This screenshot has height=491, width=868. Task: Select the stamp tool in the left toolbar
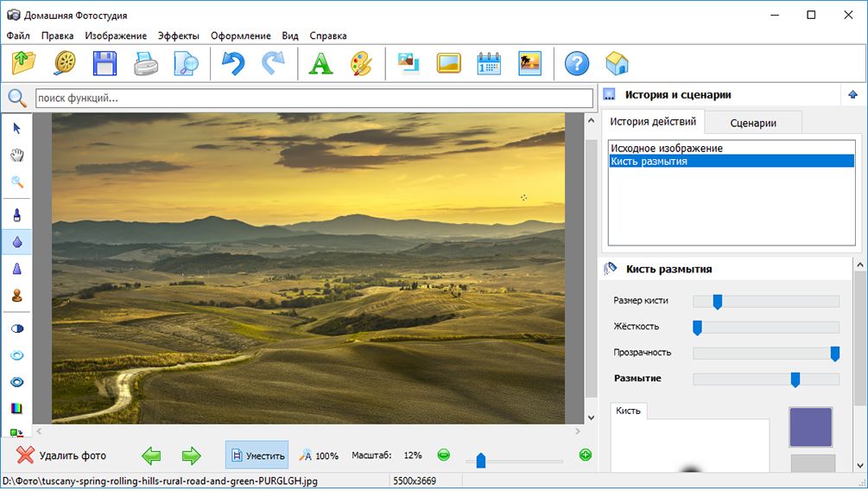[16, 295]
